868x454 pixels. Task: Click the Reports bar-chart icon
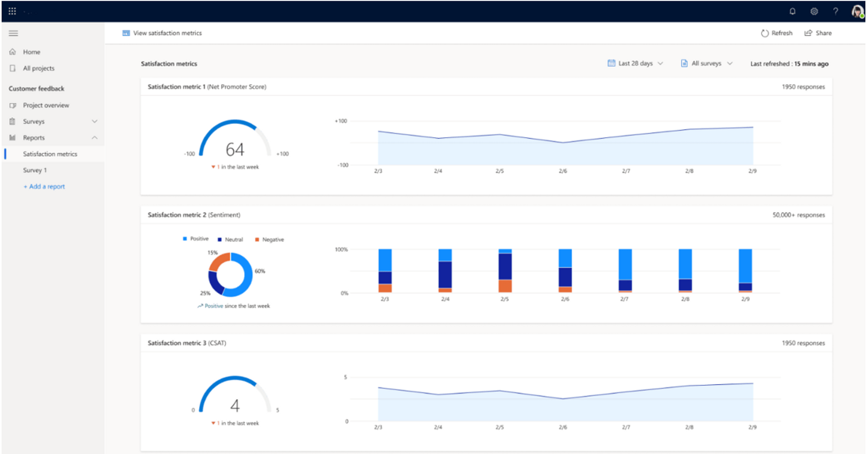coord(13,137)
